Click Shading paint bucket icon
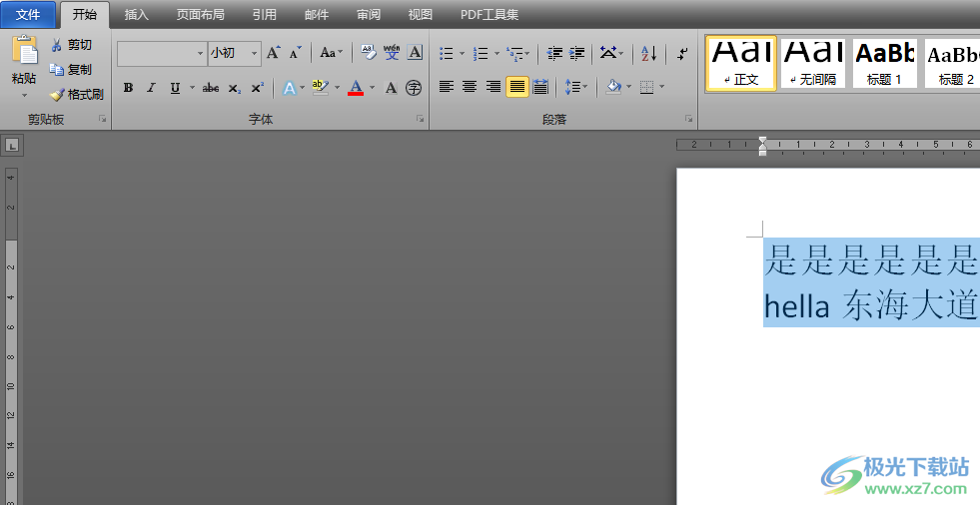980x505 pixels. pyautogui.click(x=613, y=87)
